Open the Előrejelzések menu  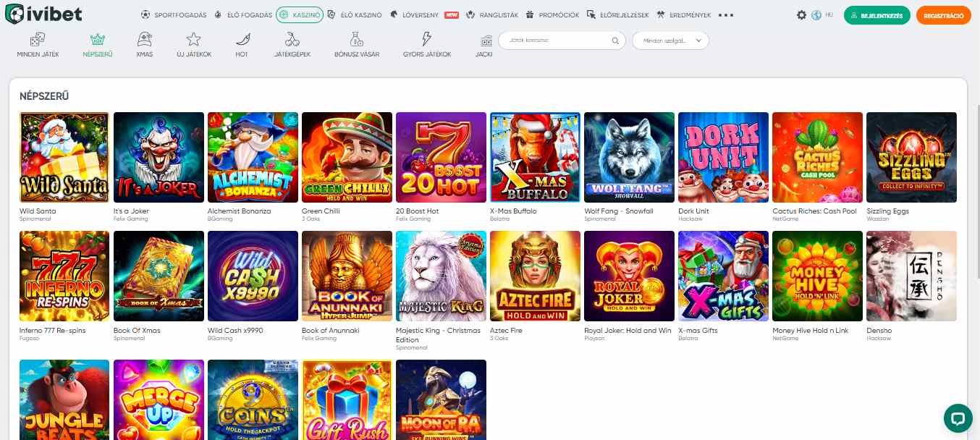coord(618,14)
